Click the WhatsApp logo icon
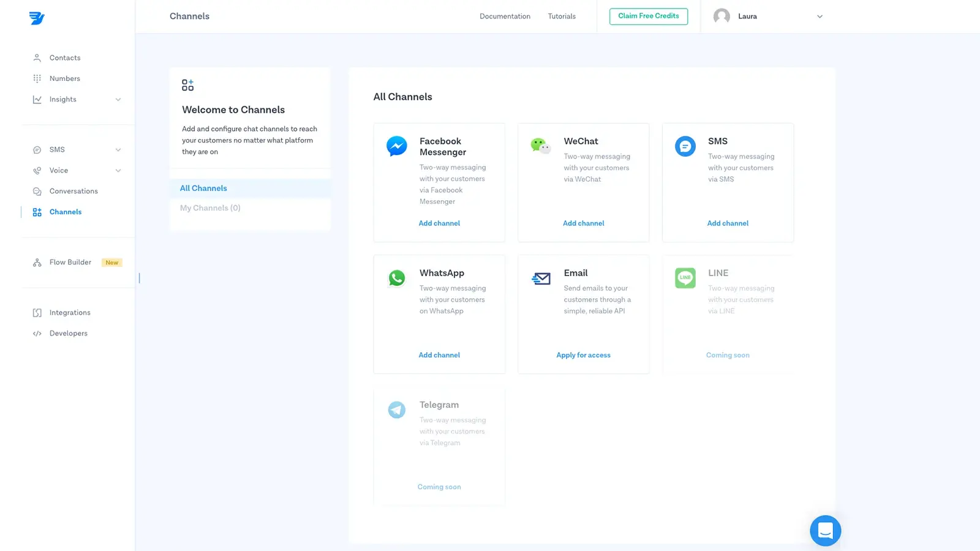Screen dimensions: 980x551 (x=396, y=278)
